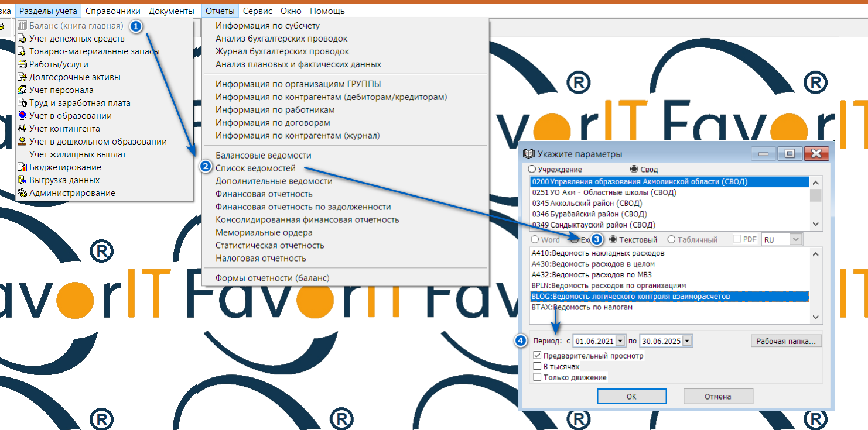The height and width of the screenshot is (430, 868).
Task: Click the icon beside Учет денежных средств
Action: [22, 39]
